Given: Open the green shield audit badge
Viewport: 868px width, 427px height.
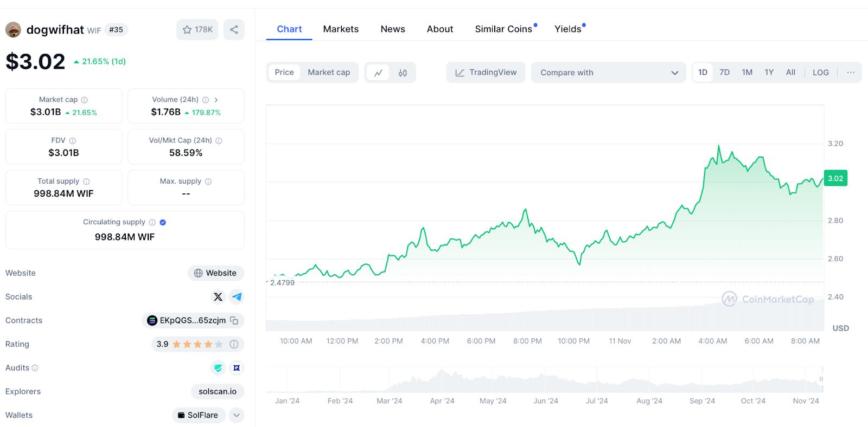Looking at the screenshot, I should pyautogui.click(x=218, y=368).
